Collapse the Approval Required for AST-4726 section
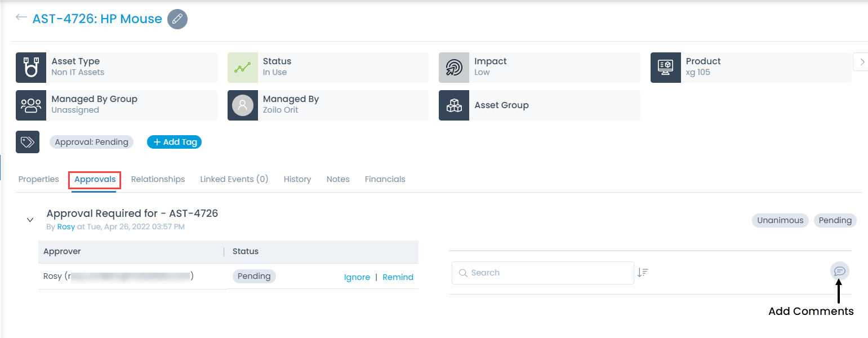 (30, 220)
